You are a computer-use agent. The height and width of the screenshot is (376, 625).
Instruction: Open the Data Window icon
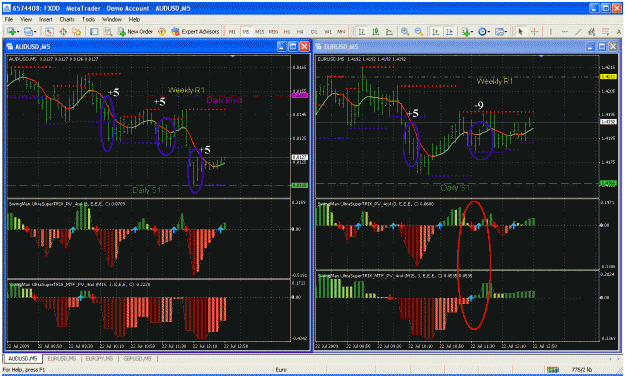(x=63, y=31)
